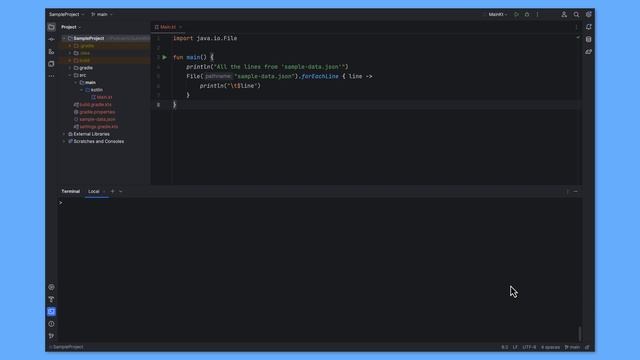The image size is (640, 360).
Task: Open the Bookmarks tool window below Structure
Action: [x=51, y=64]
